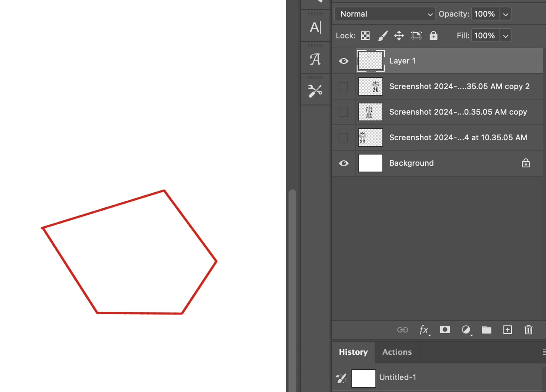Delete layer using trash icon

(x=529, y=330)
